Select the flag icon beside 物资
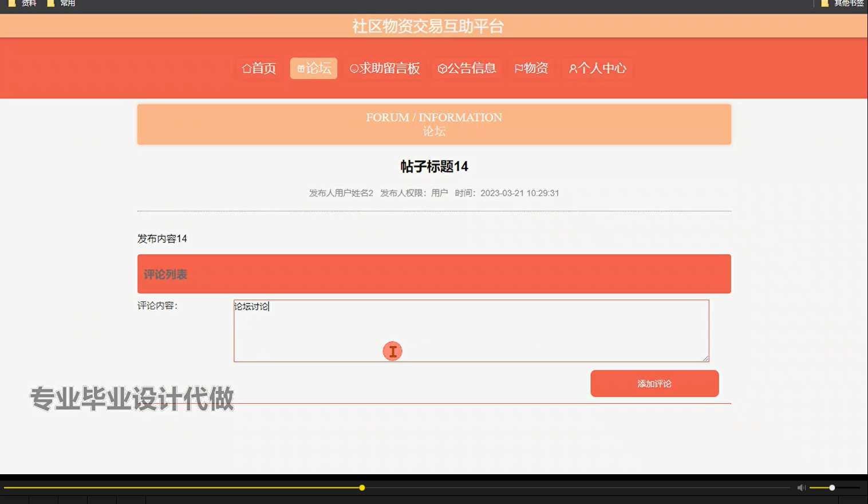The width and height of the screenshot is (868, 504). pos(518,68)
